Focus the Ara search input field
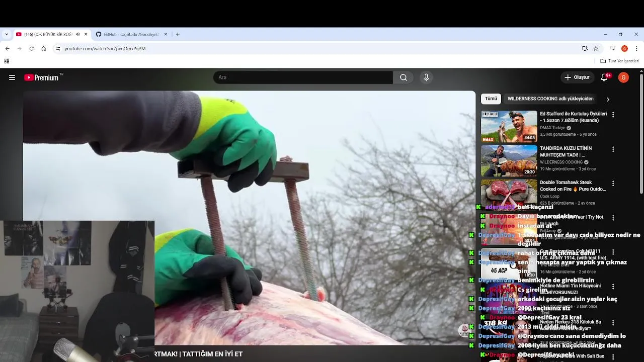Screen dimensions: 644x362 (303, 77)
